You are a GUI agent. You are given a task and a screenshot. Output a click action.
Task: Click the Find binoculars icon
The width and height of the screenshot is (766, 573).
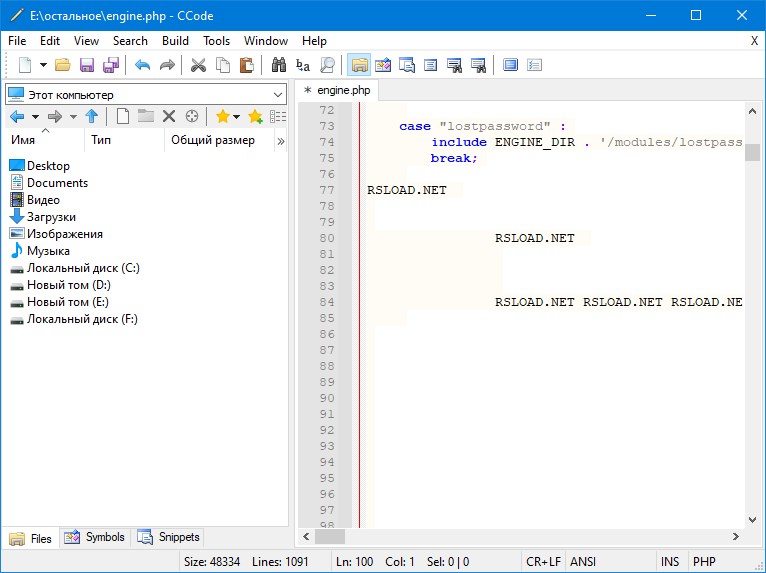279,66
